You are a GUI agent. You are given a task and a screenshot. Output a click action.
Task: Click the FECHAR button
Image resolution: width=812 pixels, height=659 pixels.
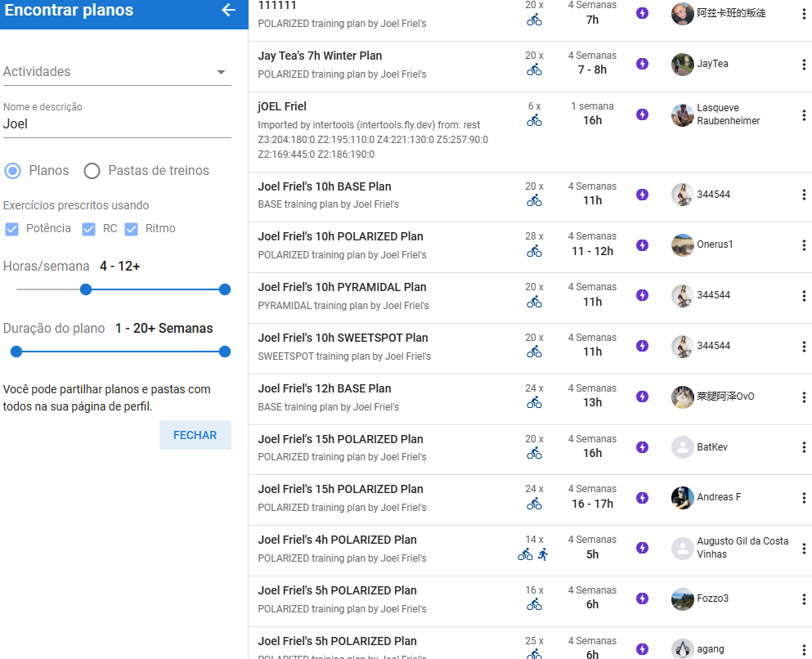[195, 435]
